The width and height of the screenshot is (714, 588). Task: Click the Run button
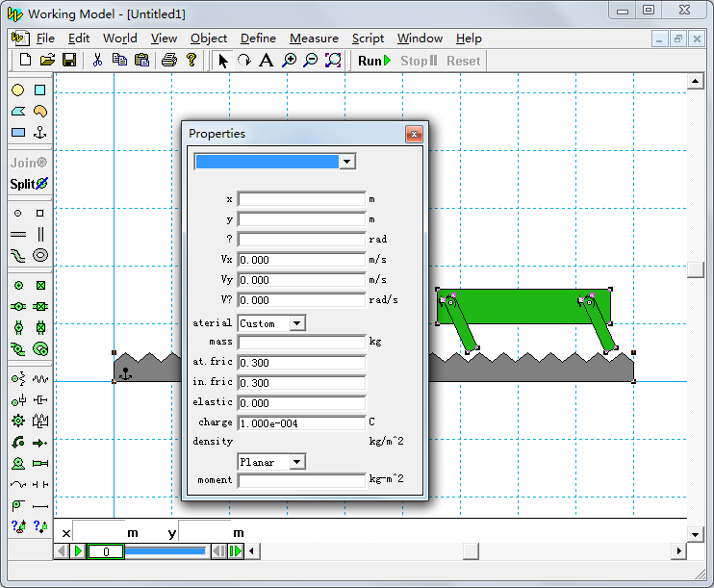(374, 61)
